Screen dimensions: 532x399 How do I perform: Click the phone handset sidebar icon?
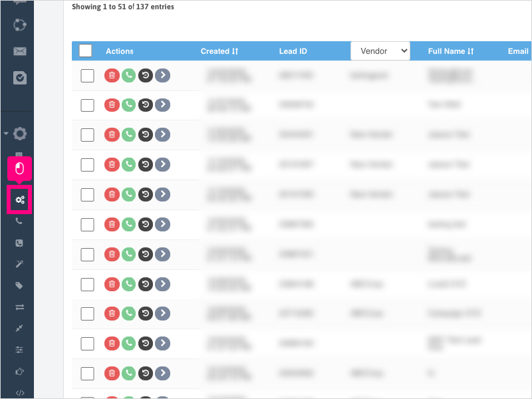pos(19,221)
